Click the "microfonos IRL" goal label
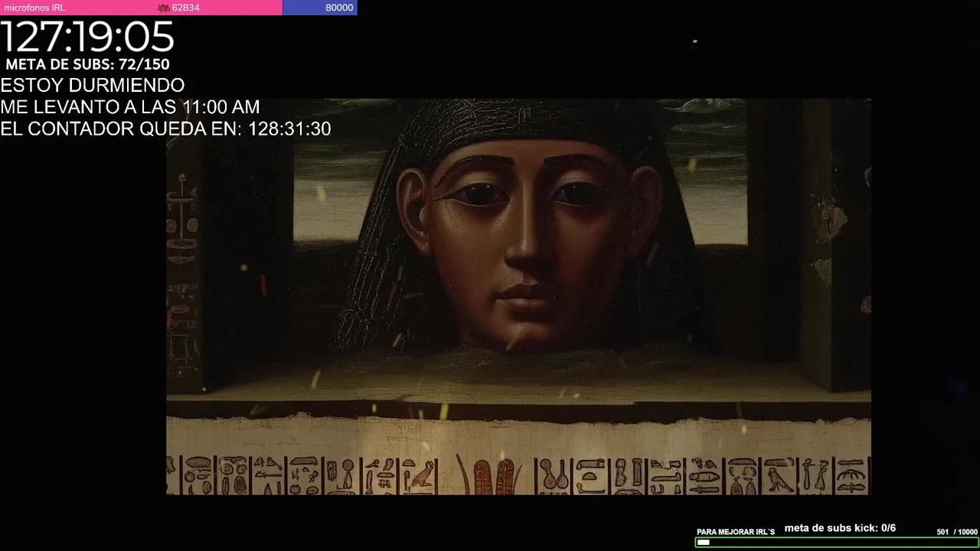 [x=34, y=8]
